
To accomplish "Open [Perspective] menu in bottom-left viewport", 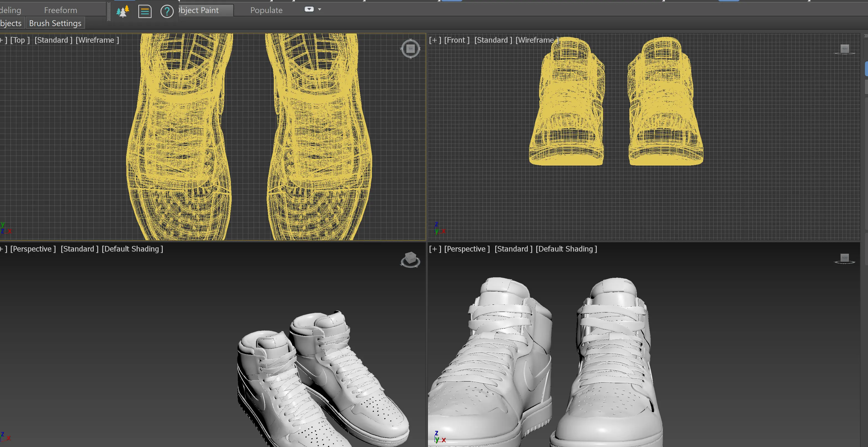I will click(33, 249).
